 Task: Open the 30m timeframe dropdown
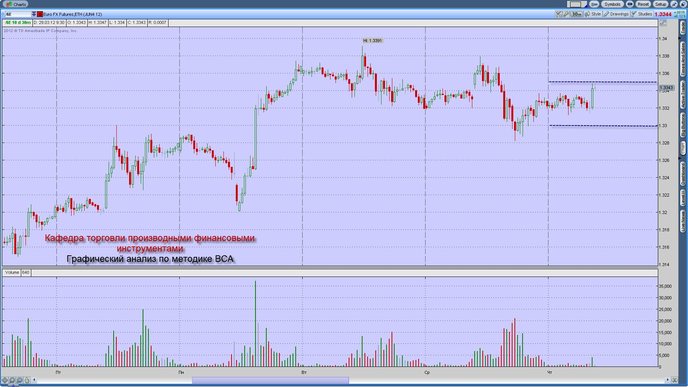577,14
